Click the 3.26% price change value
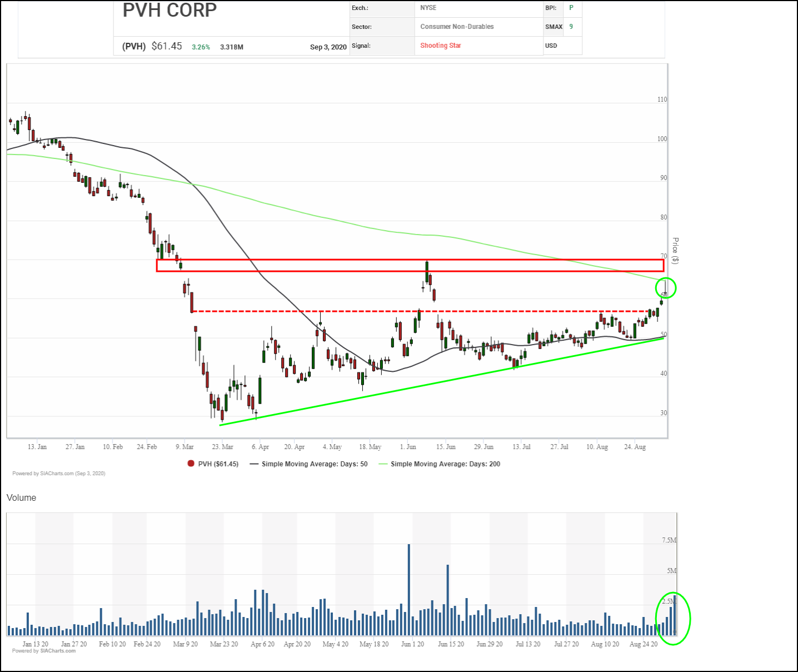Image resolution: width=798 pixels, height=672 pixels. tap(201, 47)
